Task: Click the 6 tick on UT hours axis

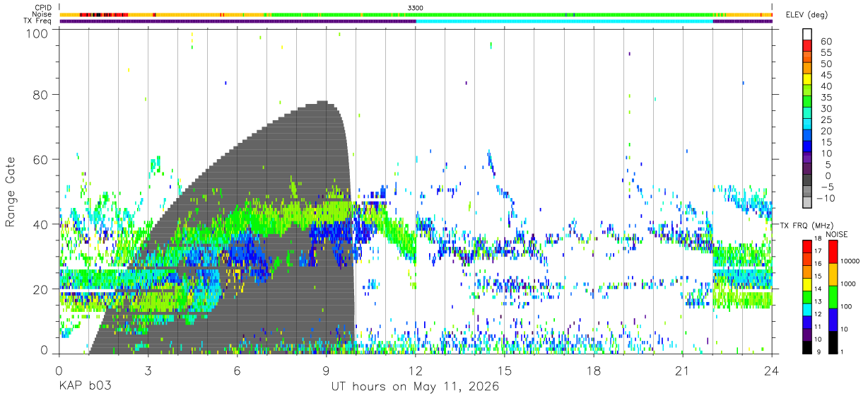Action: pyautogui.click(x=237, y=371)
